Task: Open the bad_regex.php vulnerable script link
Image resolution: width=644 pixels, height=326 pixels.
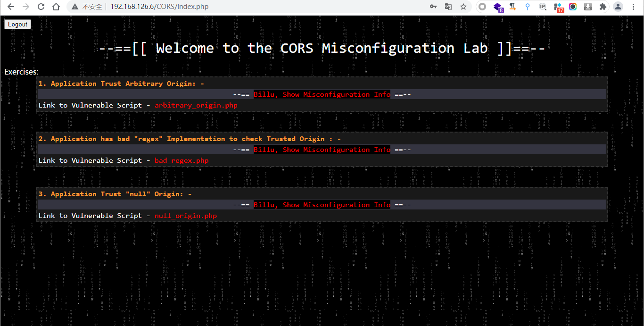Action: tap(182, 160)
